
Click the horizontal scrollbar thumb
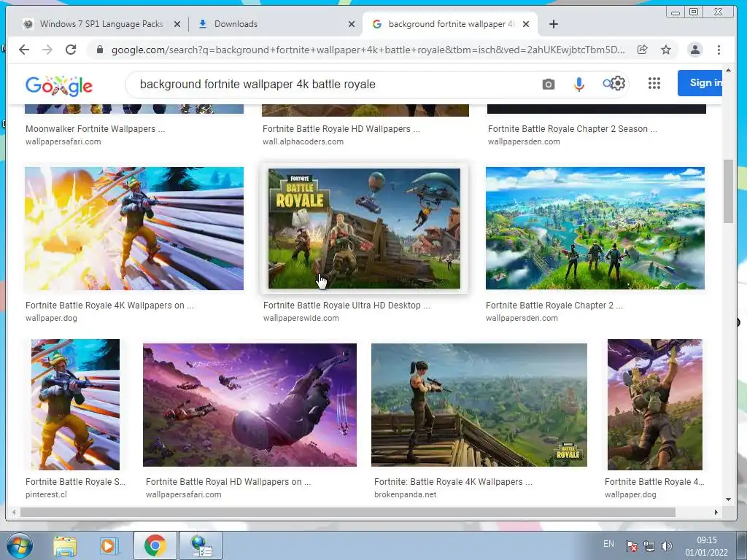pos(348,513)
